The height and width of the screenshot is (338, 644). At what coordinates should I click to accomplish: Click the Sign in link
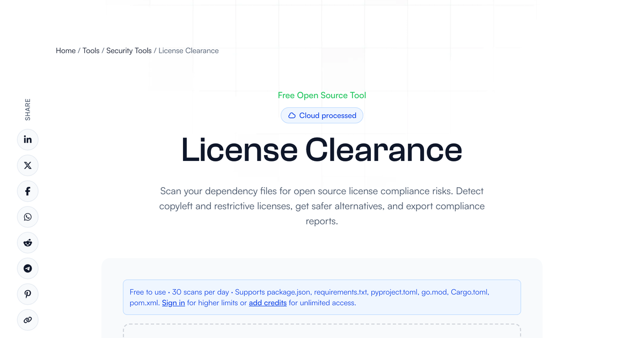173,303
